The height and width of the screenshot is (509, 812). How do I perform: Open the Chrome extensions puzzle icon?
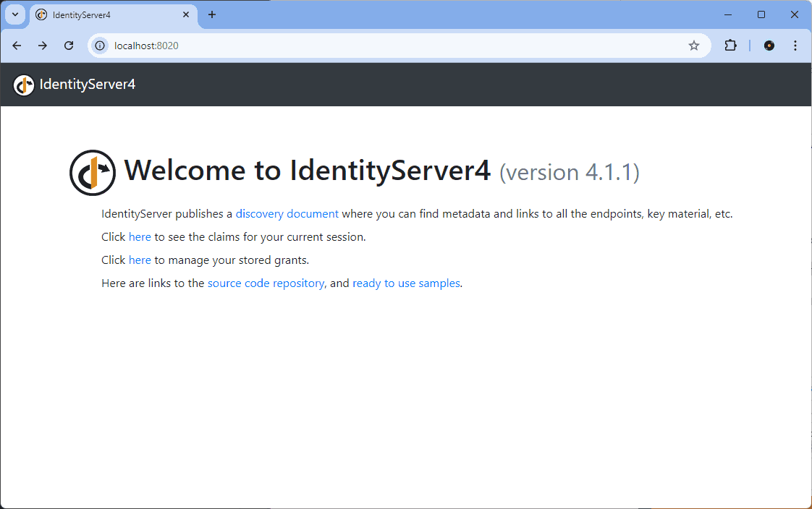(x=730, y=46)
